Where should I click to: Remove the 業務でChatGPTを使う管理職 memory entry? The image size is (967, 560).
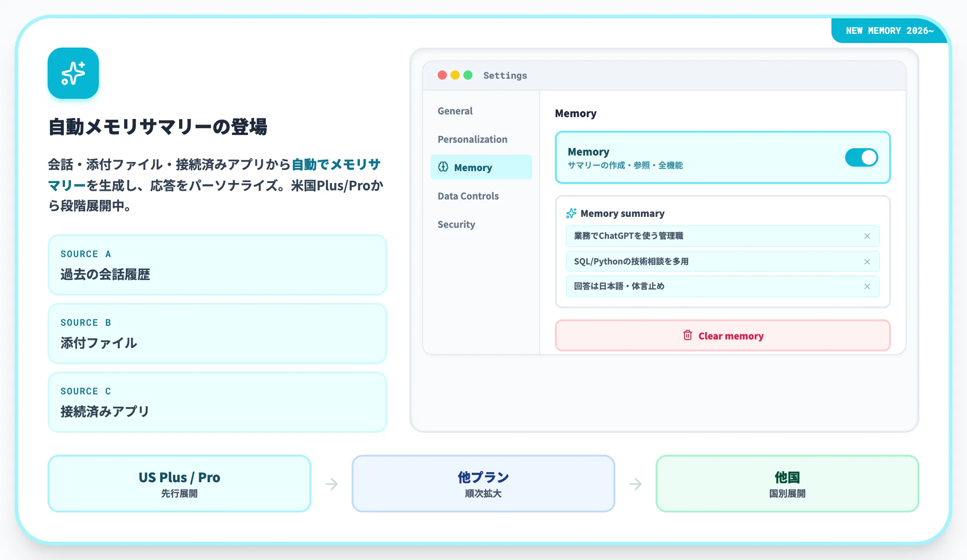point(867,236)
